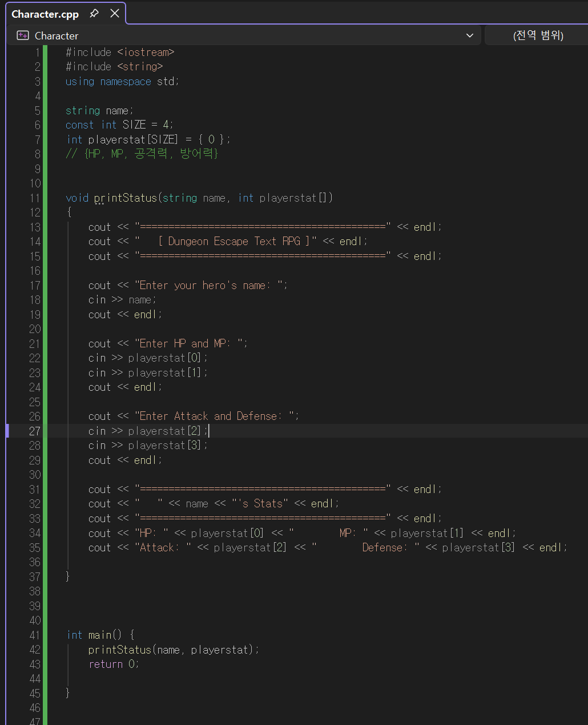This screenshot has height=725, width=588.
Task: Click the 'printStatus(name, playerstat);' call
Action: 174,650
